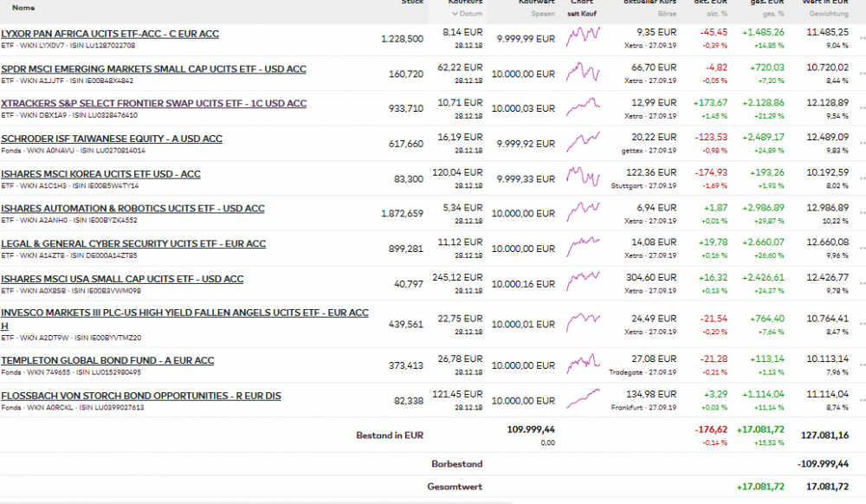Open the Lyxor Pan Africa sparkline chart
This screenshot has height=504, width=866.
pyautogui.click(x=583, y=38)
